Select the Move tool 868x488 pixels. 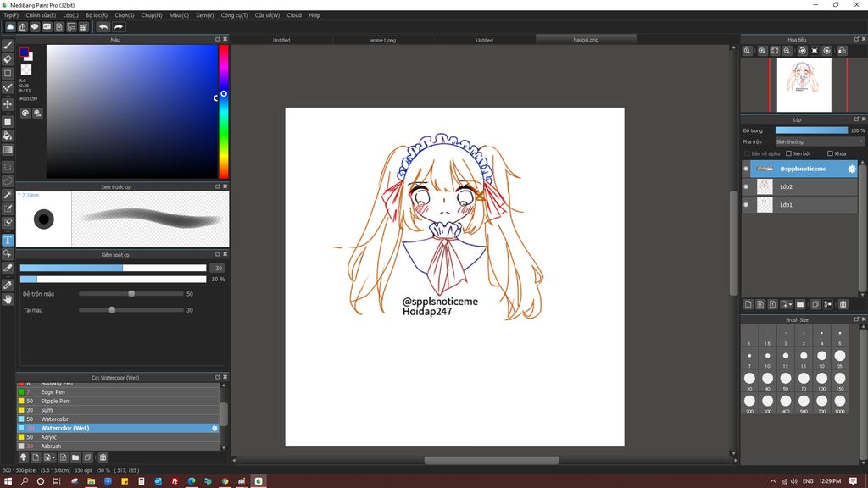pyautogui.click(x=8, y=104)
